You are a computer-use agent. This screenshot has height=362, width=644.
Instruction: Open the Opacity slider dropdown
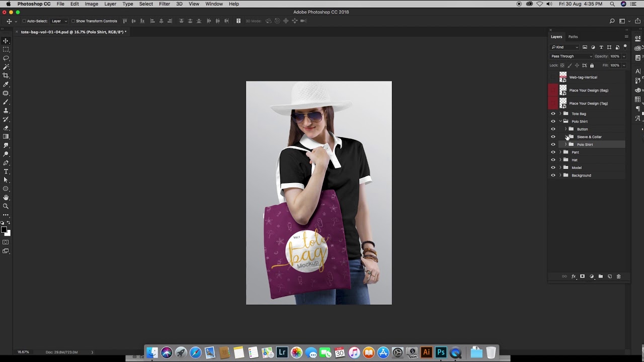(624, 56)
